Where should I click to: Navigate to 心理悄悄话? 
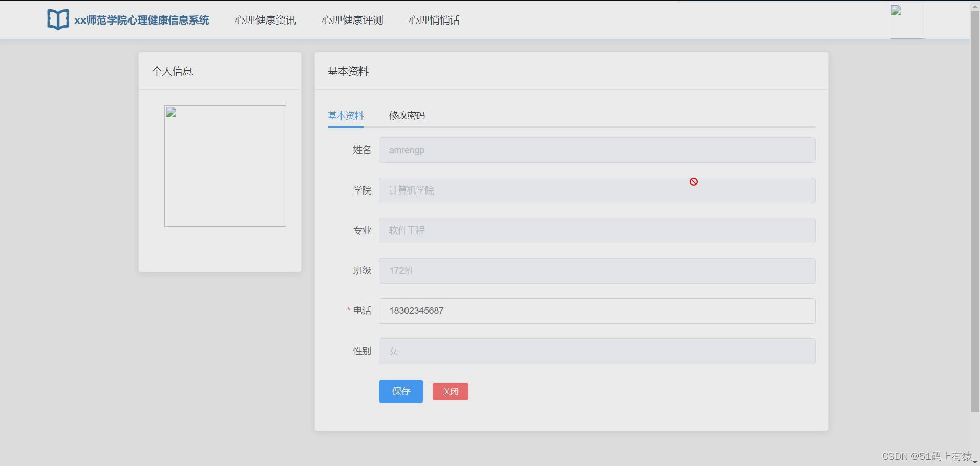(434, 20)
